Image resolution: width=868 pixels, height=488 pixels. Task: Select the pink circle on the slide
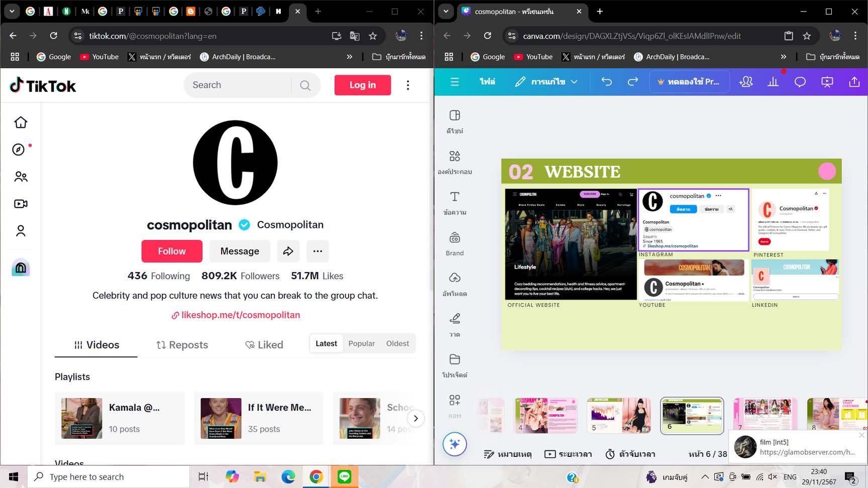point(827,171)
